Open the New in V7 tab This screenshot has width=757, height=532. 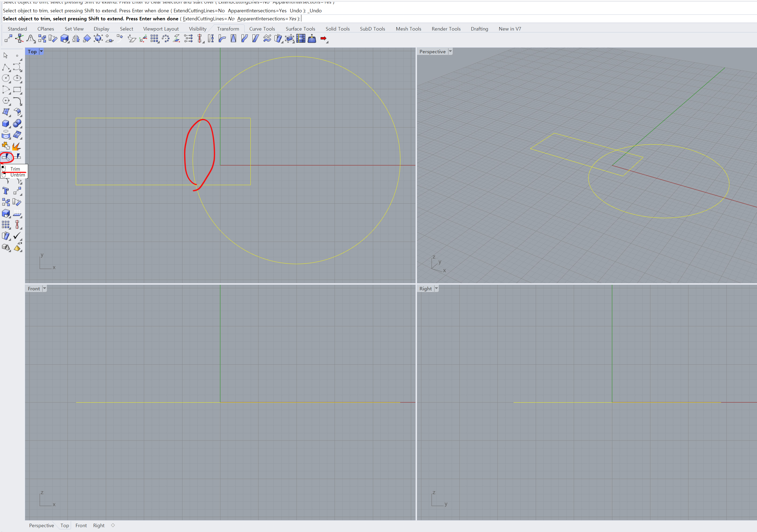click(510, 29)
